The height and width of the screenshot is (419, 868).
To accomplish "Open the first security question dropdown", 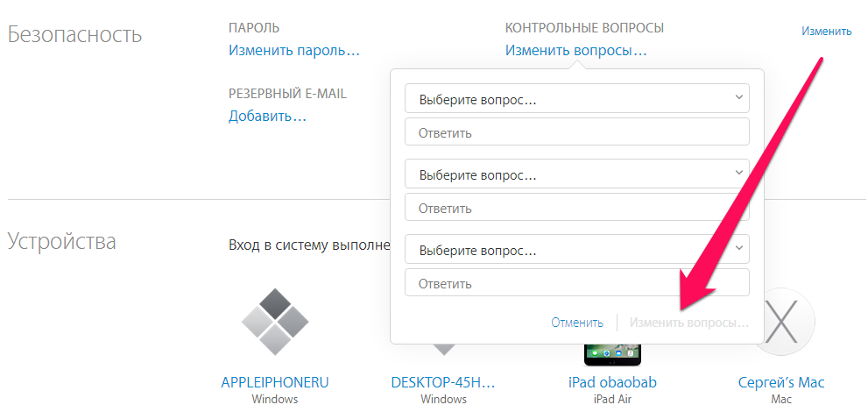I will pyautogui.click(x=576, y=100).
